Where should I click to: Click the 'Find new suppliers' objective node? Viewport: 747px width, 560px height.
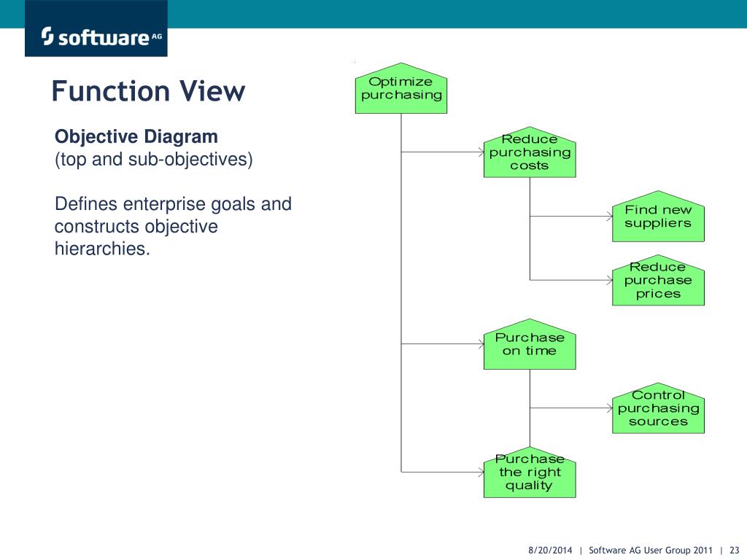pyautogui.click(x=658, y=216)
